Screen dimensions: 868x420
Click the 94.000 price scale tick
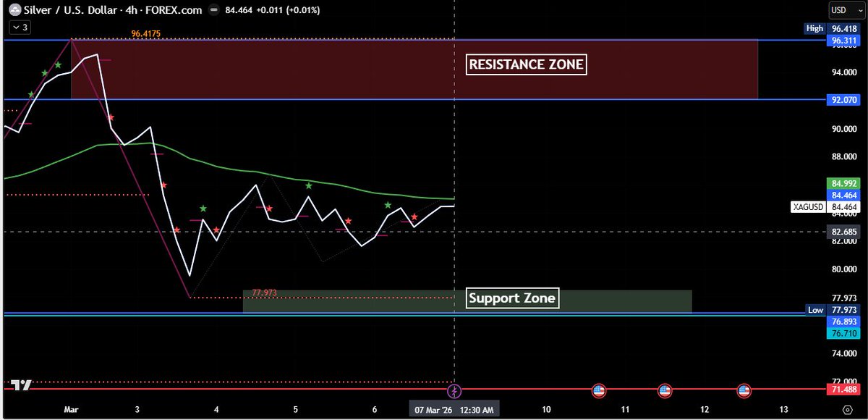click(x=846, y=72)
